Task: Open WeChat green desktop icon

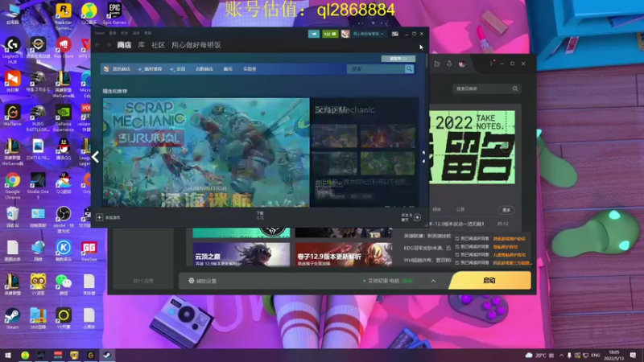Action: click(x=64, y=285)
